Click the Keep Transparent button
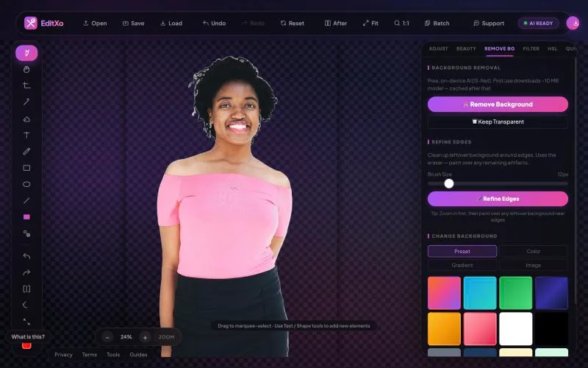Image resolution: width=588 pixels, height=368 pixels. click(498, 121)
